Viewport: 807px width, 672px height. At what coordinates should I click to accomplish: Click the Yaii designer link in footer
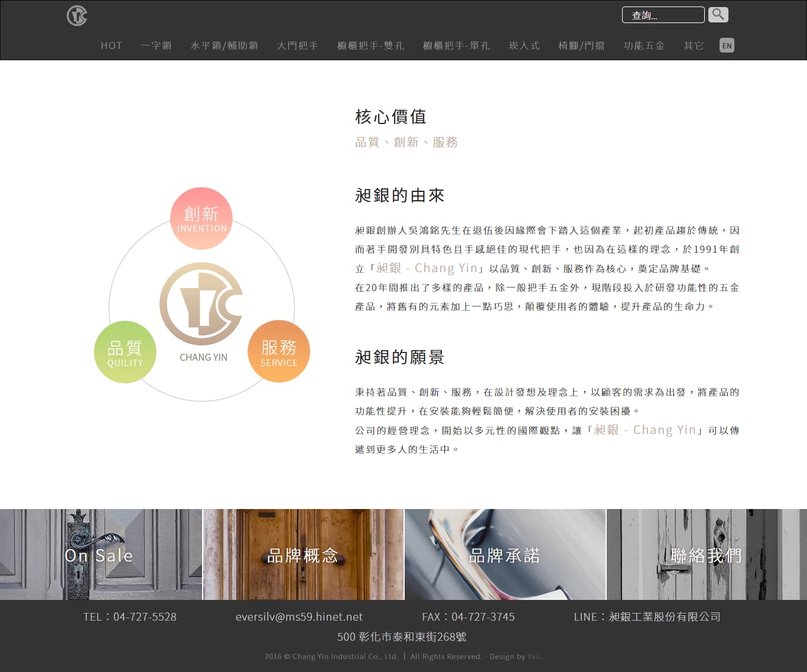(533, 657)
